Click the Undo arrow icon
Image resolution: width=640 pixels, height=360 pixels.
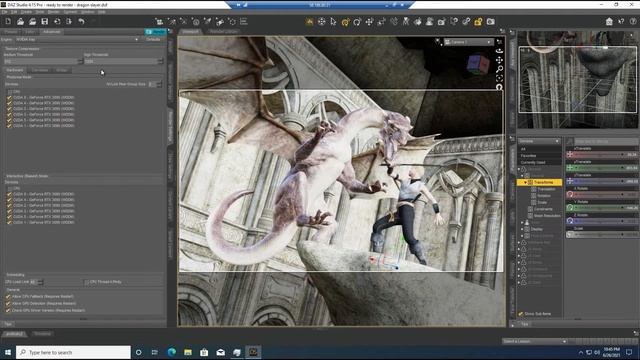(81, 21)
